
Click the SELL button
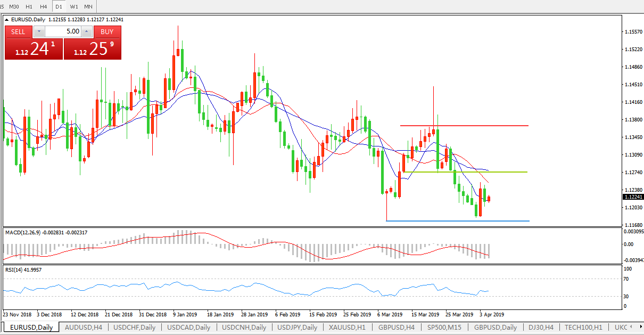coord(18,32)
